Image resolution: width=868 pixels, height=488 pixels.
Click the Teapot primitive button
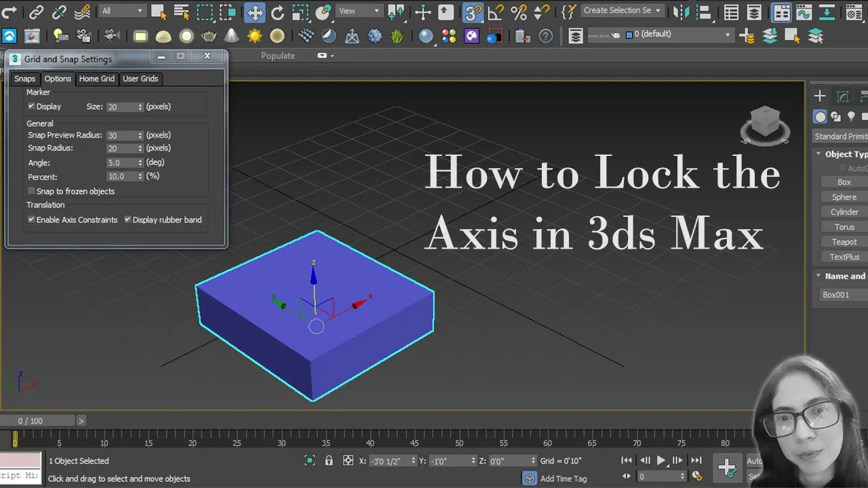coord(844,242)
